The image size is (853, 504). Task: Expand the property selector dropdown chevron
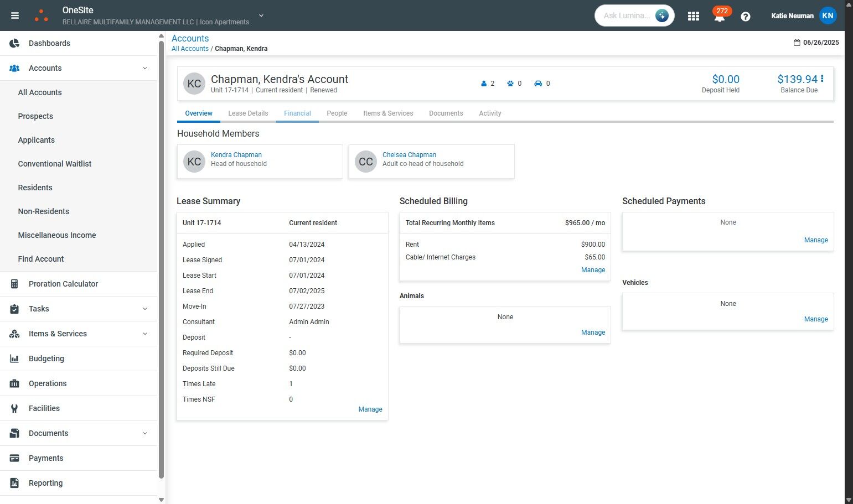click(x=261, y=15)
